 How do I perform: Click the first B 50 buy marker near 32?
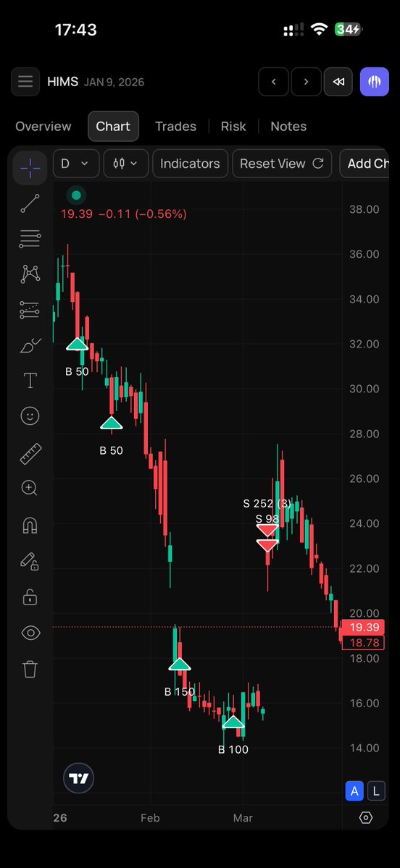pos(77,345)
